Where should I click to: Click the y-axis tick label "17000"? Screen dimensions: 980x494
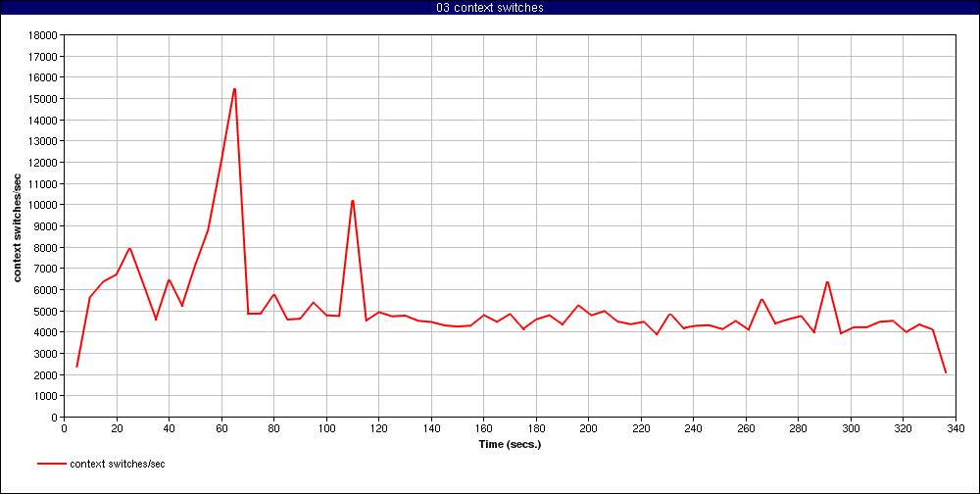(x=43, y=56)
